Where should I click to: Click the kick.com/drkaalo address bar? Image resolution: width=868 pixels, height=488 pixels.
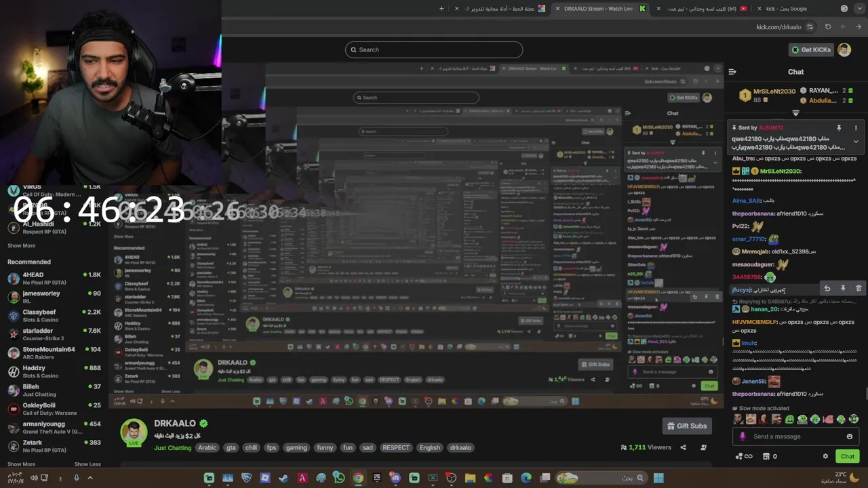click(x=778, y=27)
